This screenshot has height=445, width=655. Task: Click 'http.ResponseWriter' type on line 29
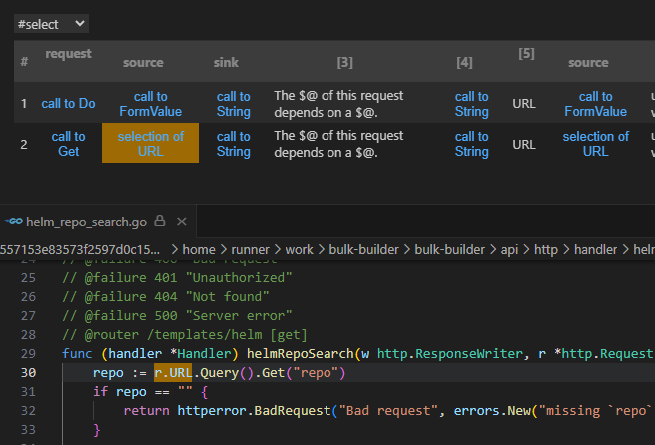450,354
